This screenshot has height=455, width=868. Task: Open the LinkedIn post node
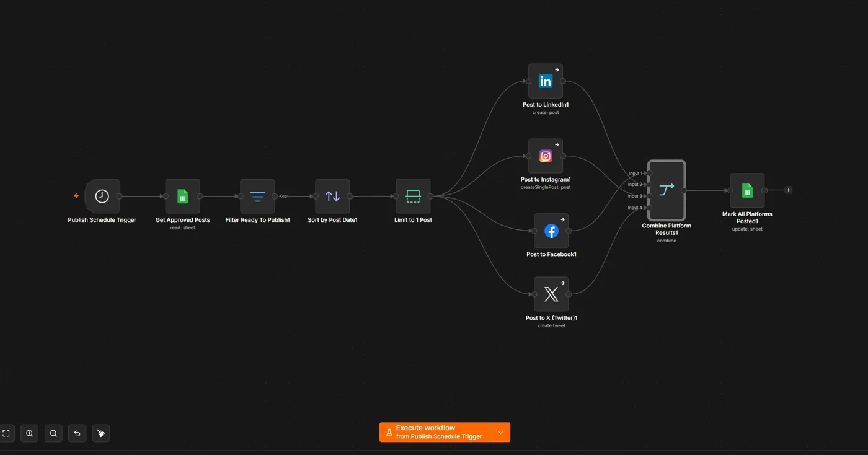pyautogui.click(x=546, y=81)
